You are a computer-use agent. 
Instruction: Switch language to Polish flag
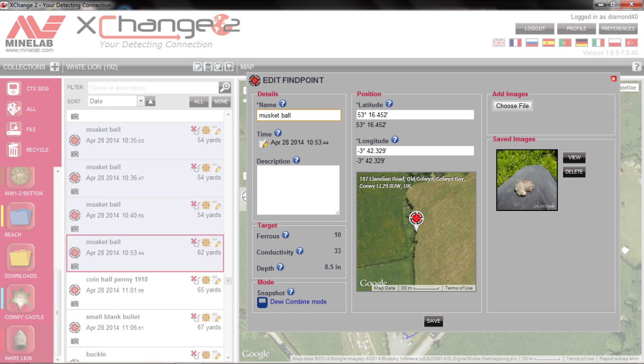[614, 43]
